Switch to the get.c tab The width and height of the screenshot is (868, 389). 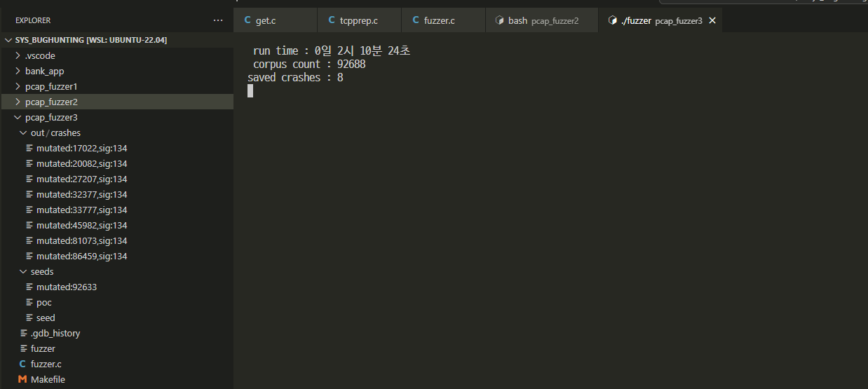276,20
